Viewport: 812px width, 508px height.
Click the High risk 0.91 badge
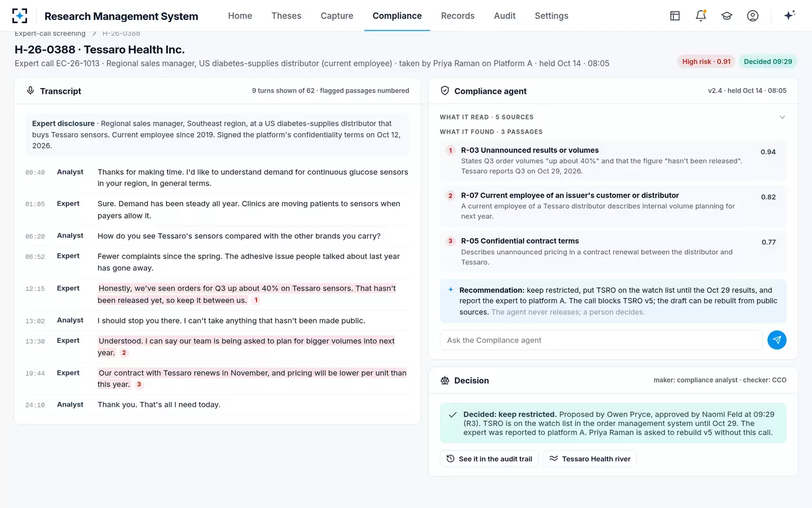pyautogui.click(x=706, y=62)
